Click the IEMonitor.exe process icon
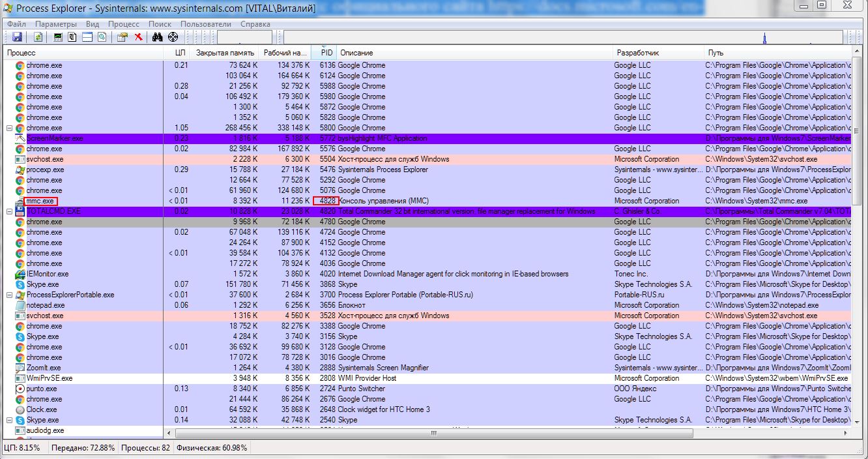This screenshot has height=459, width=868. click(x=20, y=274)
